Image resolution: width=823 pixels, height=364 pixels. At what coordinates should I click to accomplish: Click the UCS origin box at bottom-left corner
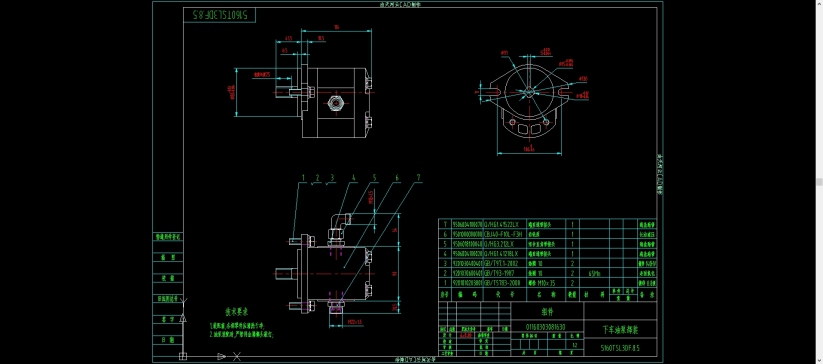[183, 356]
